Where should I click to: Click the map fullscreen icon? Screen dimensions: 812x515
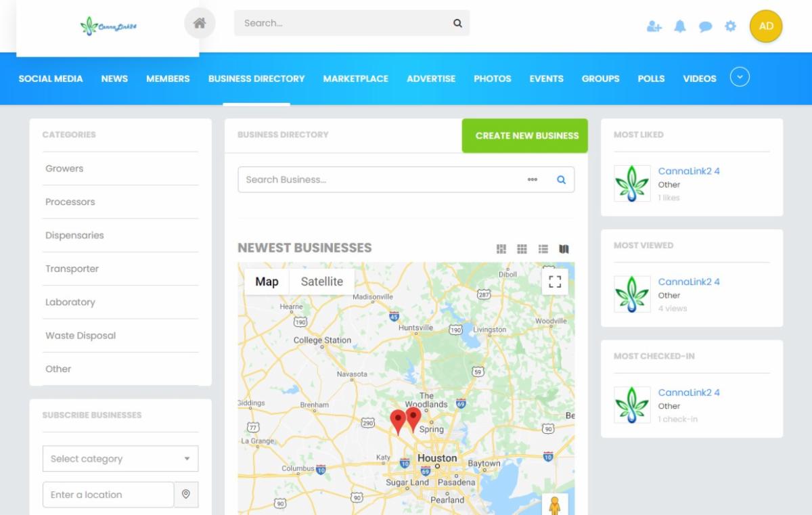pos(555,282)
